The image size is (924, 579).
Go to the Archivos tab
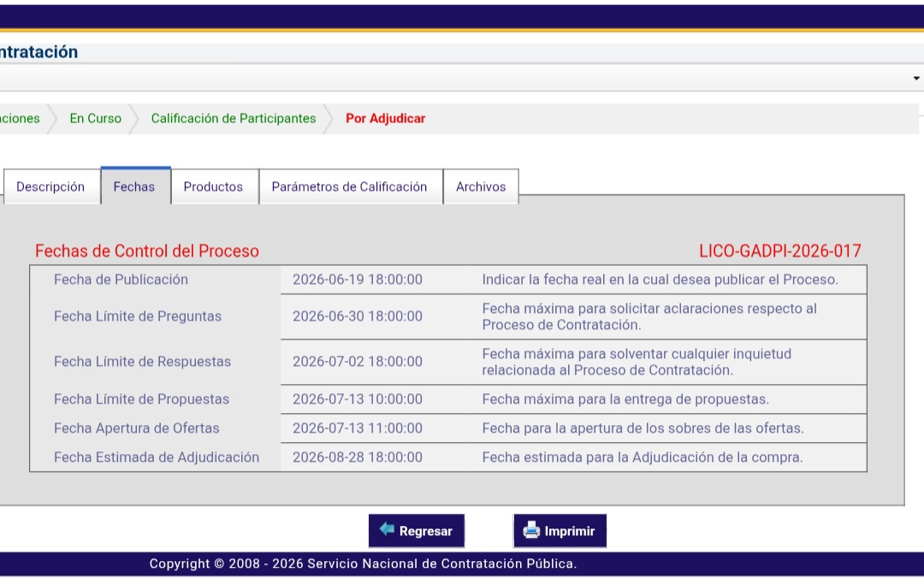[481, 186]
